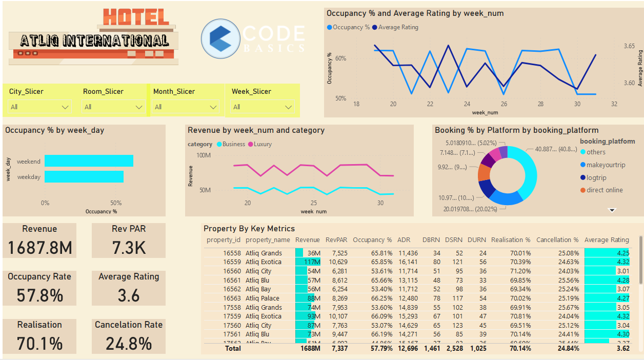Click the Code Basics circular logo
Screen dimensions: 644x360
pos(220,38)
